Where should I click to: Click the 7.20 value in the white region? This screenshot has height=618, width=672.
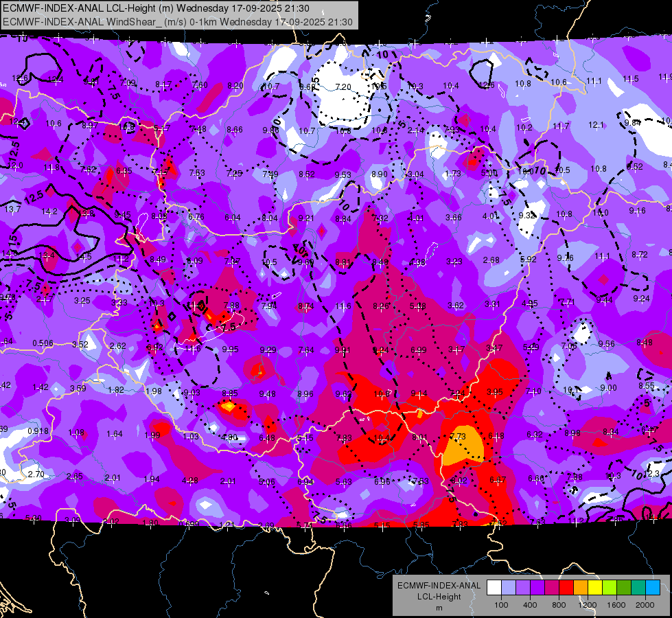point(343,87)
